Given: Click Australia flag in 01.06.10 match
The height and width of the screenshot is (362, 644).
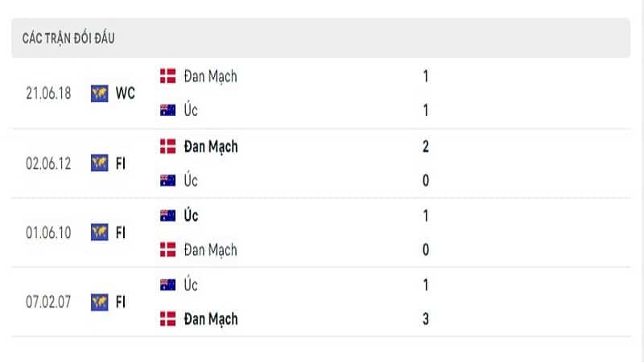Looking at the screenshot, I should [167, 216].
